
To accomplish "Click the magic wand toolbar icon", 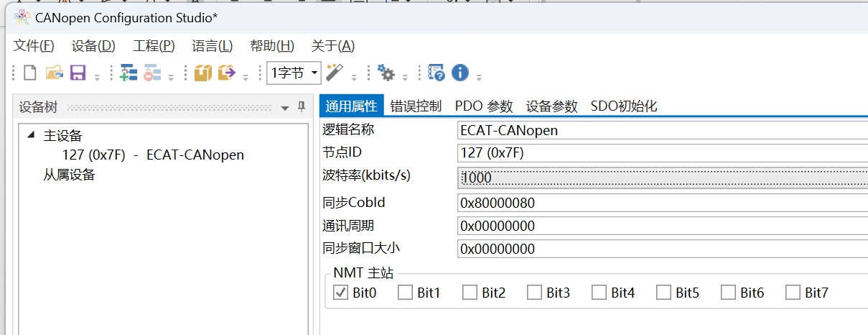I will (x=334, y=73).
